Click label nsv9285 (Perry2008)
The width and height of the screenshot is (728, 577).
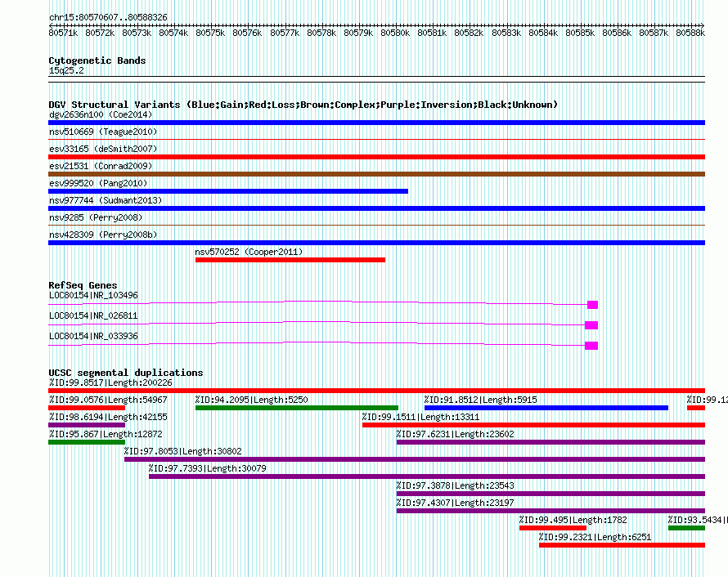tap(96, 217)
